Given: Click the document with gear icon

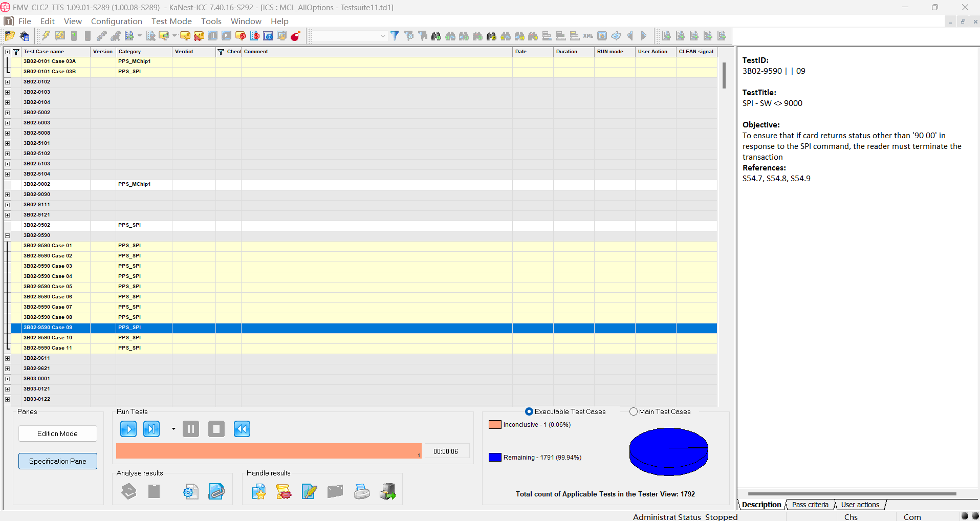Looking at the screenshot, I should click(190, 492).
